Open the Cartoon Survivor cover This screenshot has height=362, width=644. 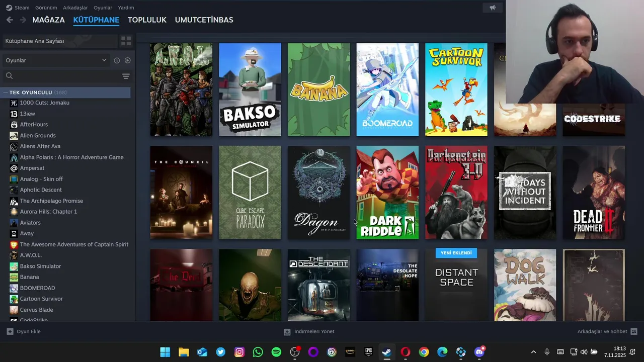[x=456, y=89]
